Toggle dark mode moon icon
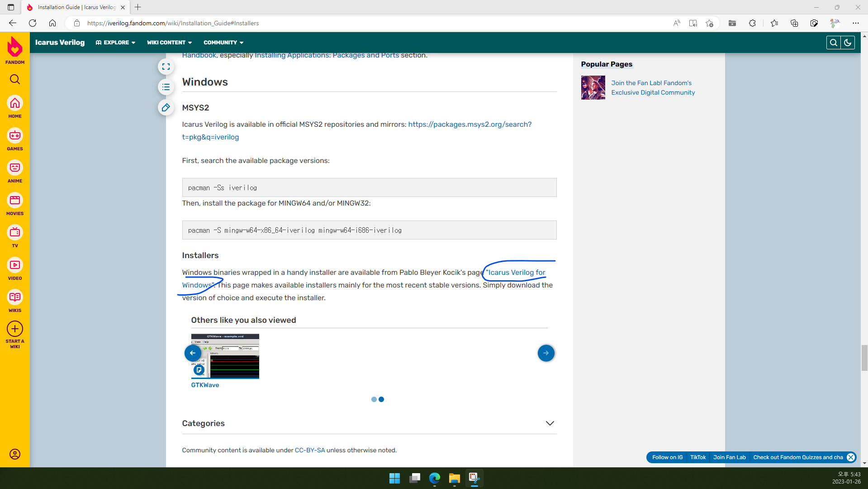This screenshot has width=868, height=489. [848, 43]
